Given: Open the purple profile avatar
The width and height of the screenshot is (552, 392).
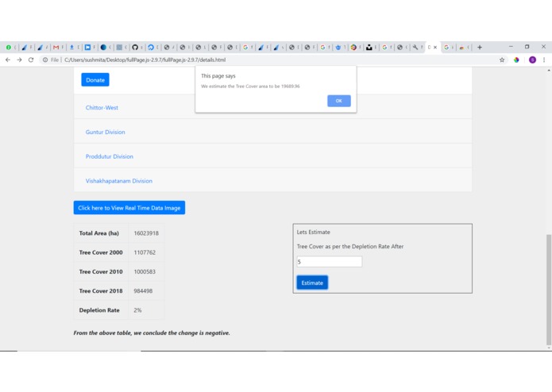Looking at the screenshot, I should (532, 60).
